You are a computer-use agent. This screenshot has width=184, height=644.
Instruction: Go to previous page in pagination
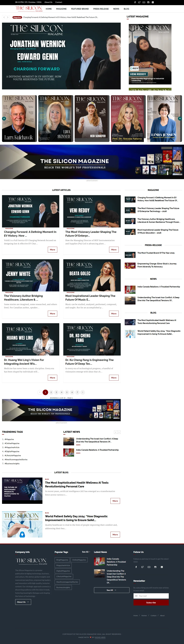pyautogui.click(x=40, y=392)
